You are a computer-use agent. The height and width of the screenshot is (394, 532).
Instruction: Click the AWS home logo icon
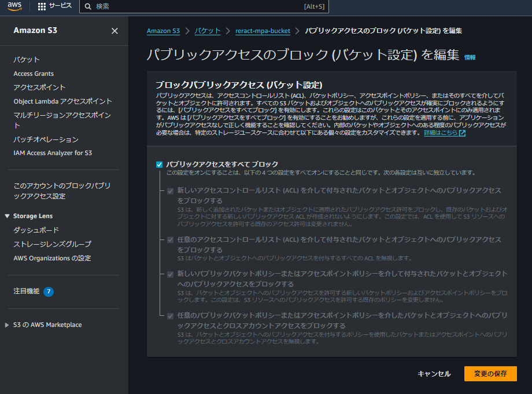point(14,7)
